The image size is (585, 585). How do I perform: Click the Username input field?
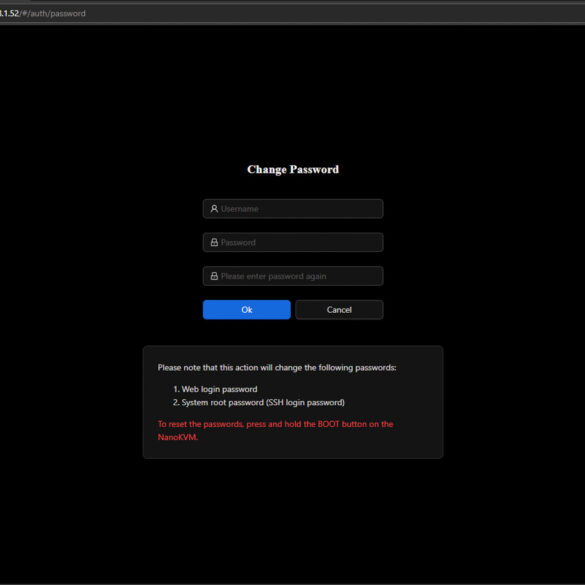coord(293,209)
